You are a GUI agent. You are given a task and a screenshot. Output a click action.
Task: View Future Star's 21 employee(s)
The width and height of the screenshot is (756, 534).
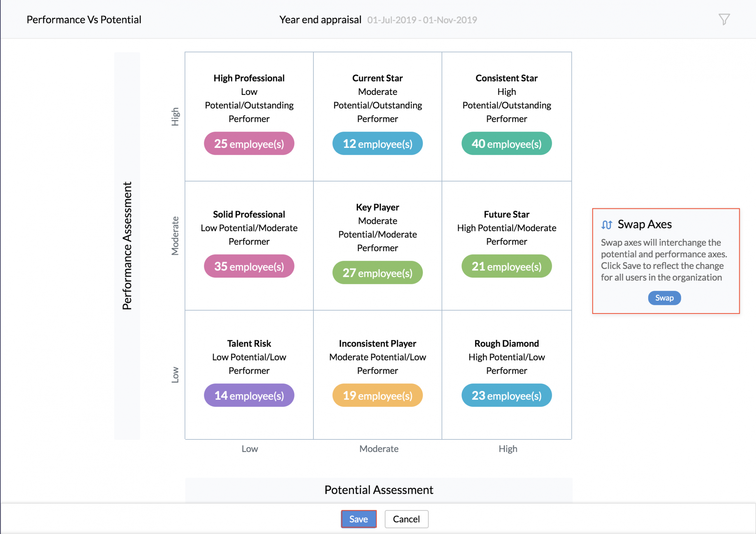[506, 266]
